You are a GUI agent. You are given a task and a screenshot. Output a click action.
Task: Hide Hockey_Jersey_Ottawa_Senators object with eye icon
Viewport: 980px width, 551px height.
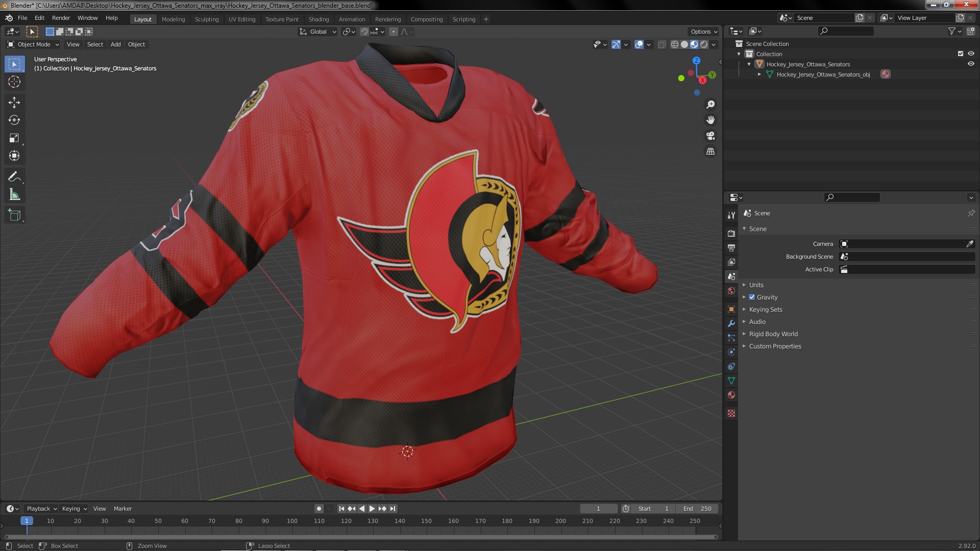971,64
